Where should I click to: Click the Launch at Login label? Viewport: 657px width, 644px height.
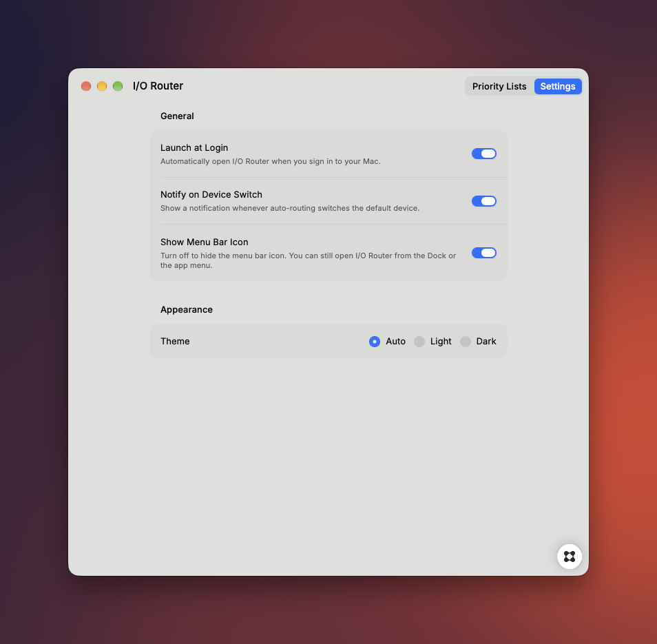pyautogui.click(x=194, y=148)
